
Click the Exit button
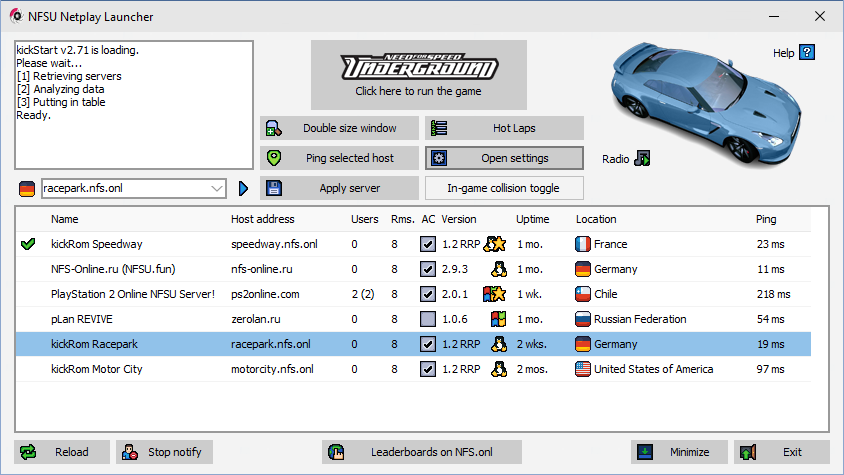pos(782,452)
